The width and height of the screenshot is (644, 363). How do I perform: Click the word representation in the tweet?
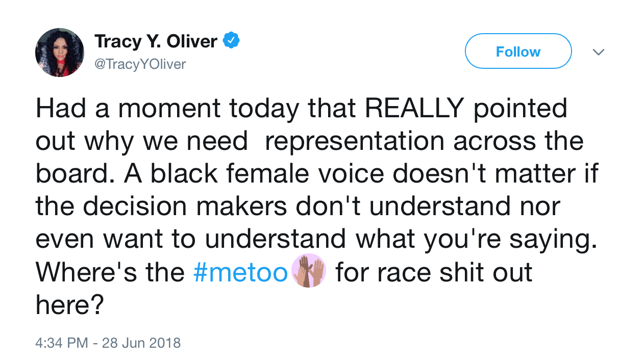point(355,141)
